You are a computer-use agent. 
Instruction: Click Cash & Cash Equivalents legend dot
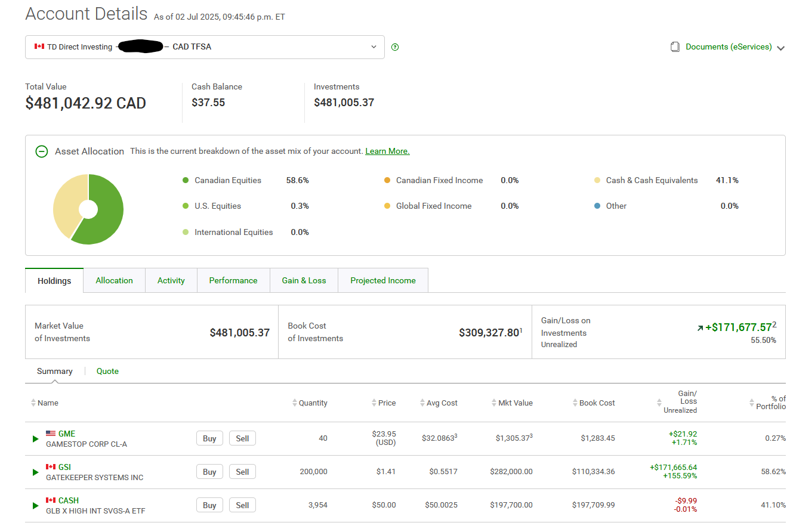[597, 180]
